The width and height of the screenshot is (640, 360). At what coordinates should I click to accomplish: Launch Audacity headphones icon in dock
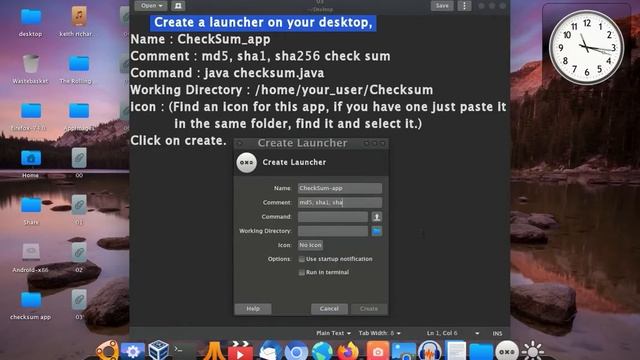pyautogui.click(x=429, y=351)
